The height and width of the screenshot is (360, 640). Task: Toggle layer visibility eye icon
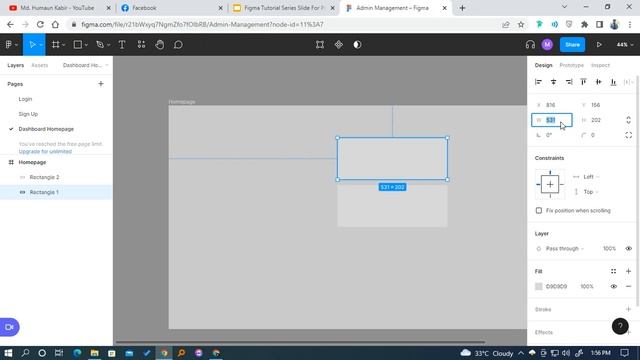point(629,249)
